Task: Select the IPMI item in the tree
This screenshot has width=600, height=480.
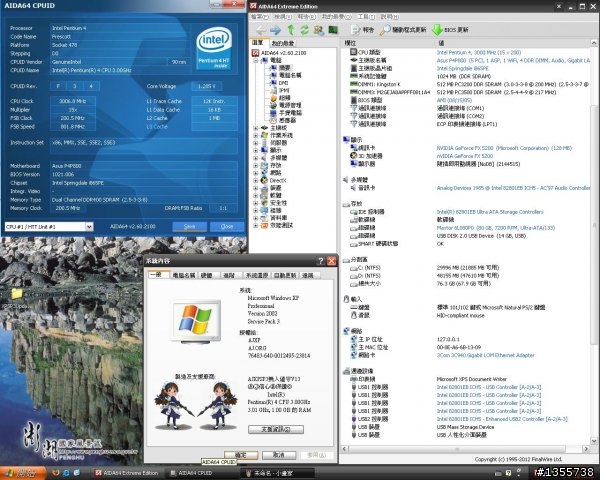Action: (284, 90)
